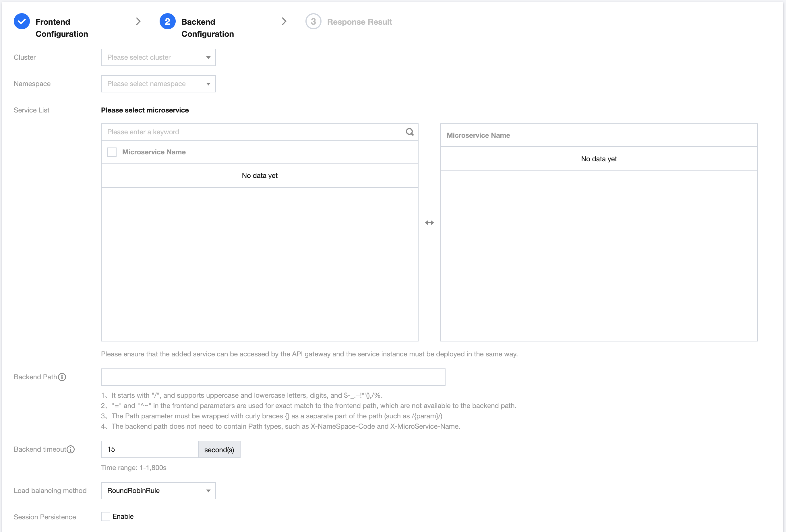Expand the Load balancing method RoundRobinRule dropdown
Image resolution: width=786 pixels, height=532 pixels.
[158, 491]
